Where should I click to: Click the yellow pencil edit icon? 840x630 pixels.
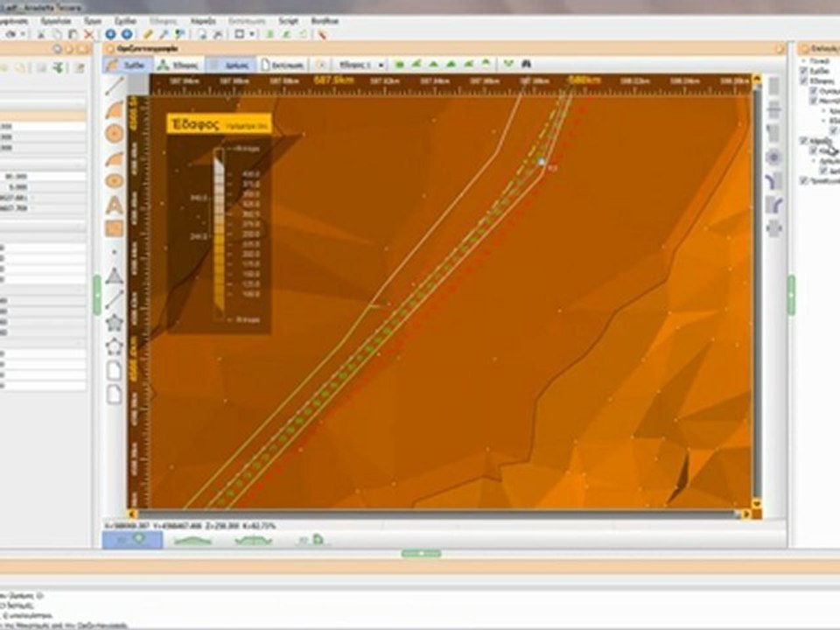click(x=148, y=34)
